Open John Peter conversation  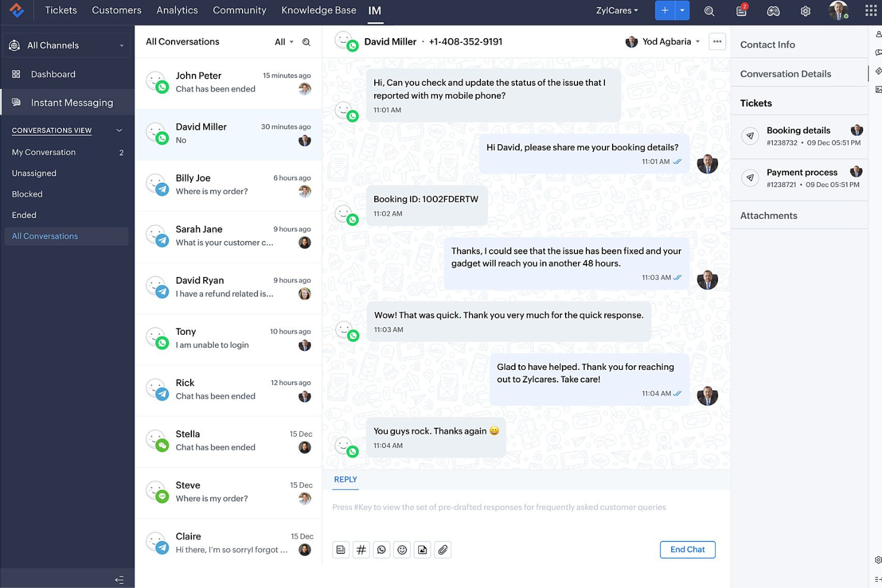click(229, 83)
